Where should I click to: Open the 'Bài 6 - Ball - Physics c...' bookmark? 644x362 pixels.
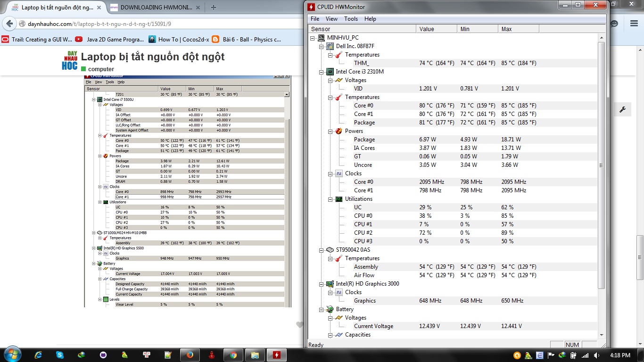(x=247, y=40)
